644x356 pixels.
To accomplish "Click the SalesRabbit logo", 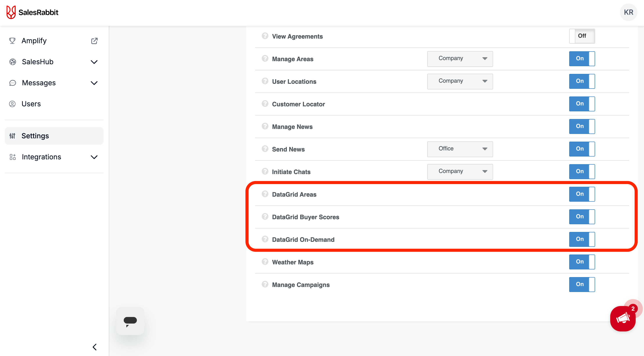I will (32, 12).
